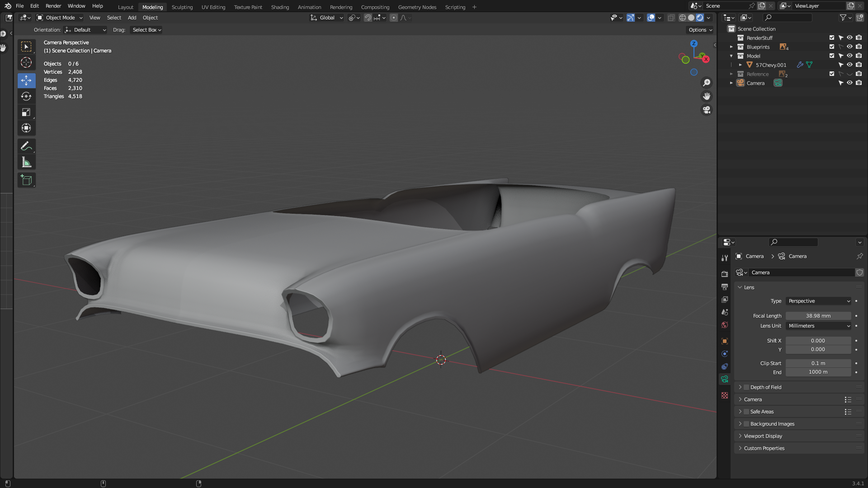Toggle camera view icon in viewport

(x=706, y=110)
